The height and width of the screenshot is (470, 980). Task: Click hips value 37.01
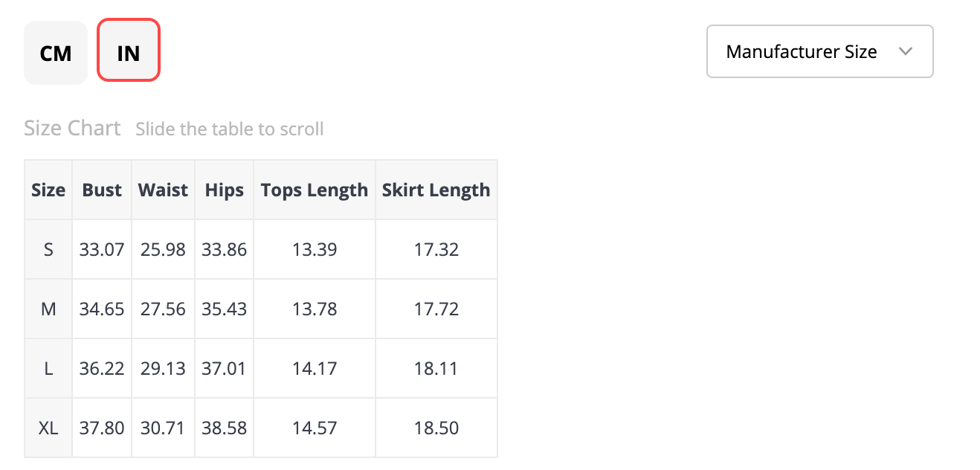[x=224, y=368]
